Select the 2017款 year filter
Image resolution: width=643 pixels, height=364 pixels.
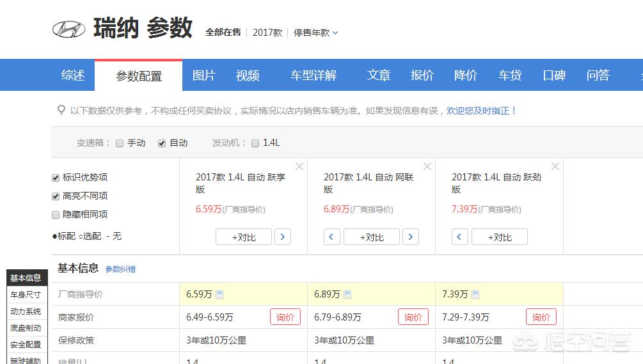(x=267, y=33)
